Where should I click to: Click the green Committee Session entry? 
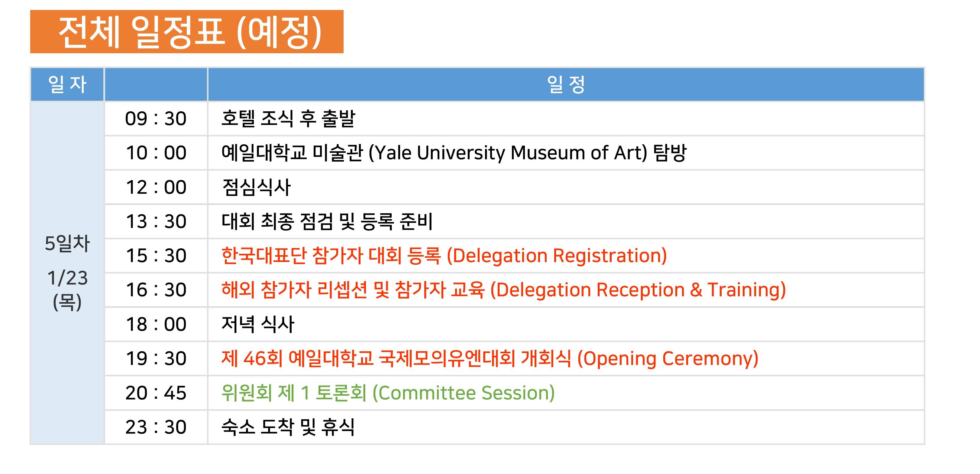pos(388,393)
